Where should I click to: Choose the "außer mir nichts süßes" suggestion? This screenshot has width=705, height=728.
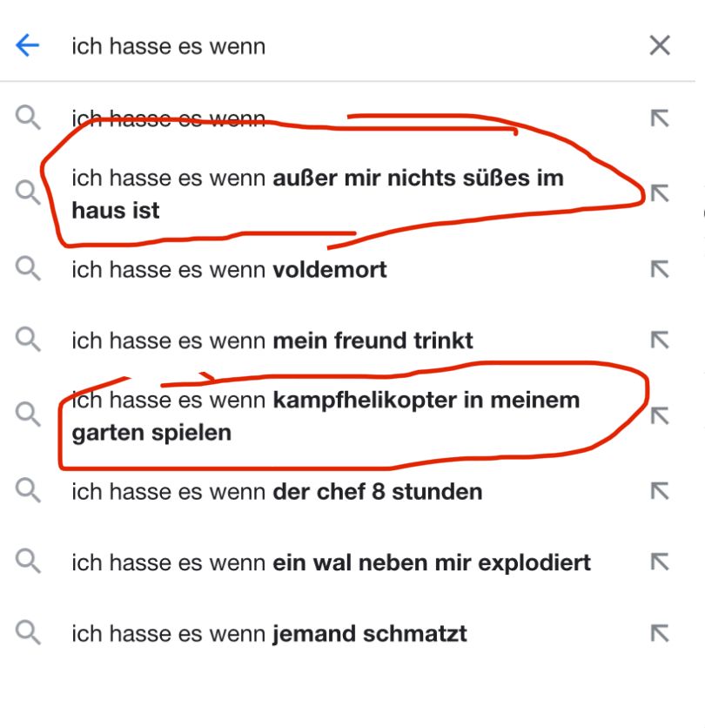point(317,193)
